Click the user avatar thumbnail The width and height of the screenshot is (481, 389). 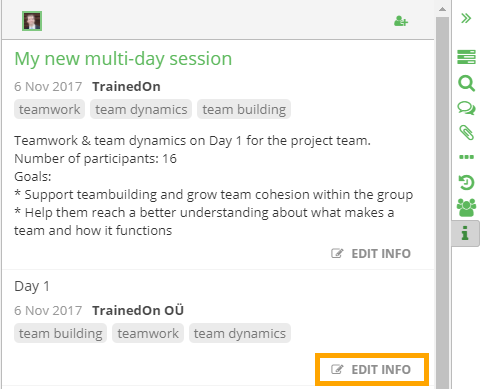pyautogui.click(x=32, y=21)
